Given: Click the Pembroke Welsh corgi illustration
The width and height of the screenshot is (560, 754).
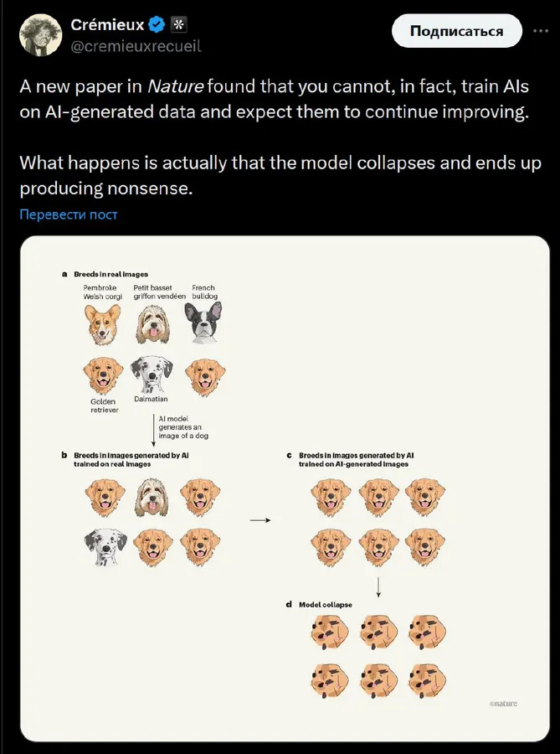Looking at the screenshot, I should click(x=103, y=324).
